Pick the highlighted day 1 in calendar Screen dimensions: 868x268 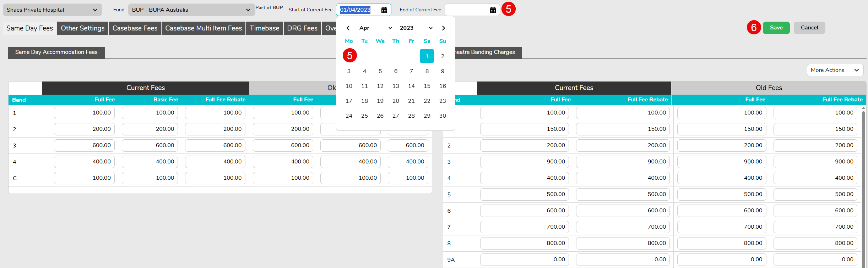click(427, 56)
